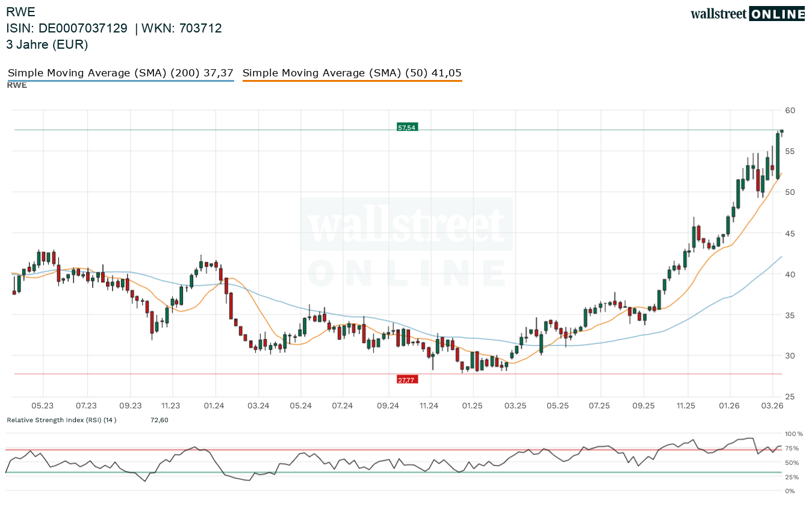The image size is (812, 507).
Task: Click the 75% label on RSI scale
Action: [792, 448]
